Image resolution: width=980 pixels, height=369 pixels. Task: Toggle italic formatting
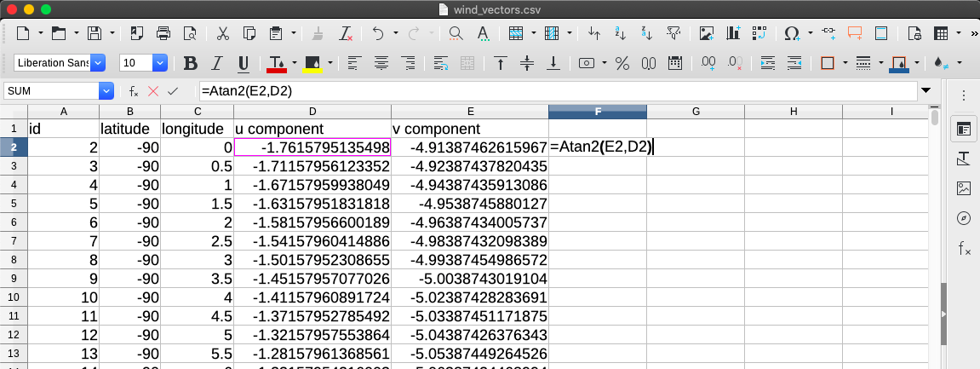coord(217,63)
